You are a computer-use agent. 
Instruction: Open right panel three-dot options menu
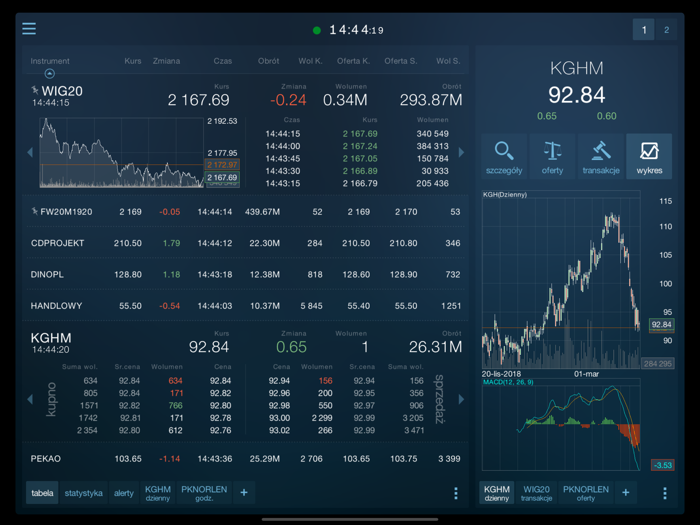pyautogui.click(x=664, y=493)
